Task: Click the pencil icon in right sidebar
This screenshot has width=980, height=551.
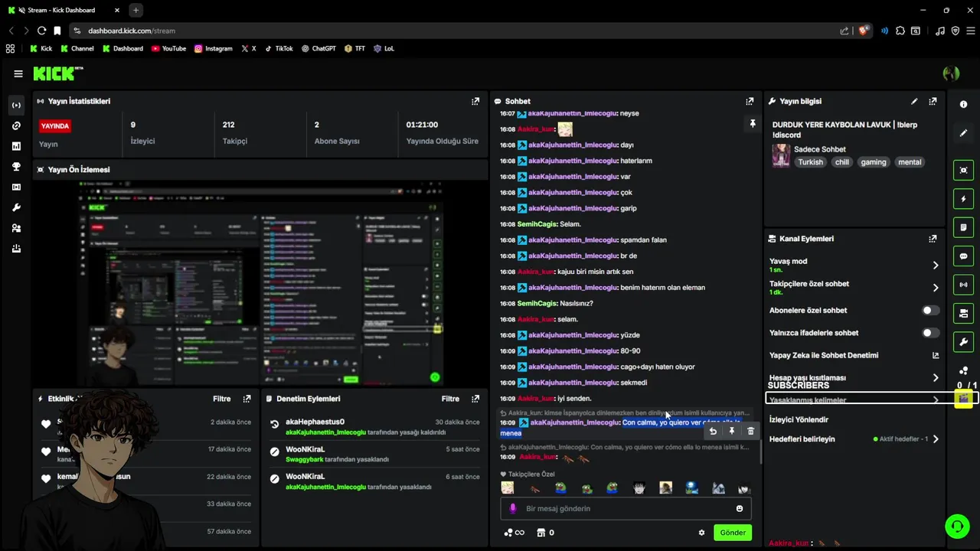Action: pyautogui.click(x=964, y=133)
